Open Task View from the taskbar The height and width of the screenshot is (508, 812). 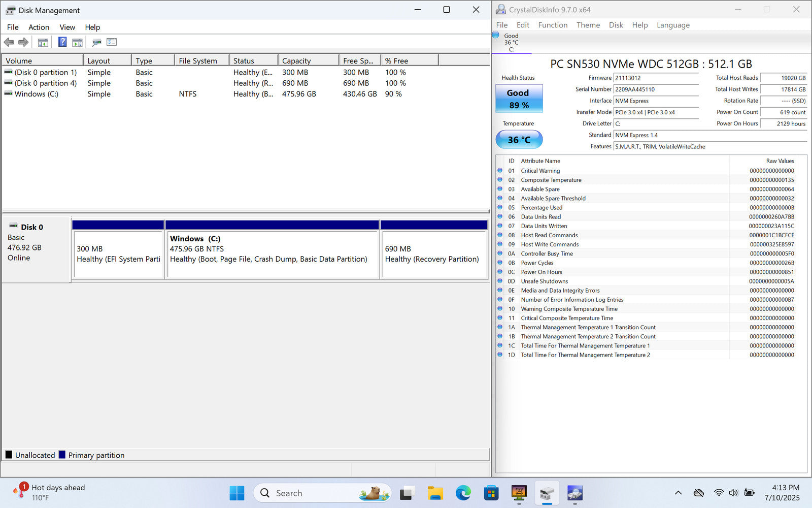click(406, 493)
